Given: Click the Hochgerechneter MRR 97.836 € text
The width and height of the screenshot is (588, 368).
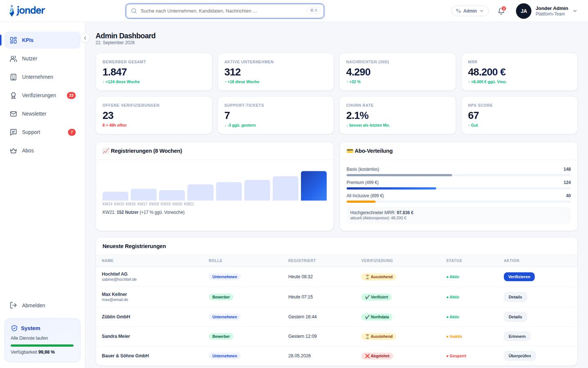Looking at the screenshot, I should 382,213.
